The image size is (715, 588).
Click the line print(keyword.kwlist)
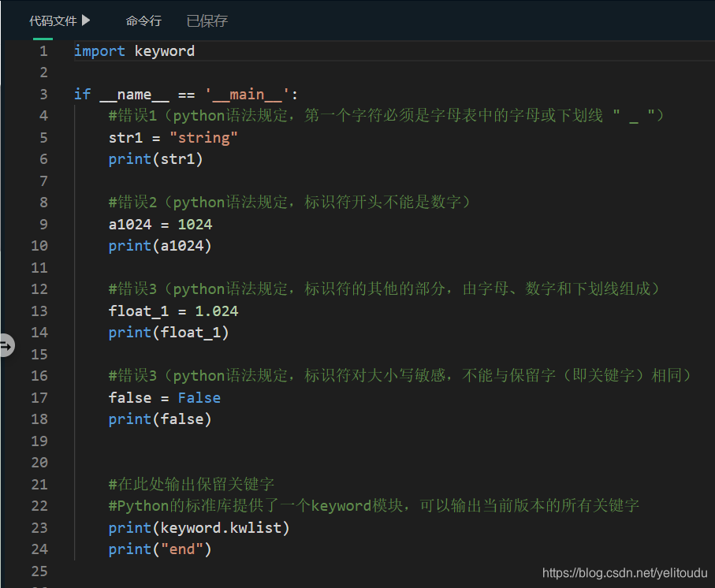(x=199, y=528)
